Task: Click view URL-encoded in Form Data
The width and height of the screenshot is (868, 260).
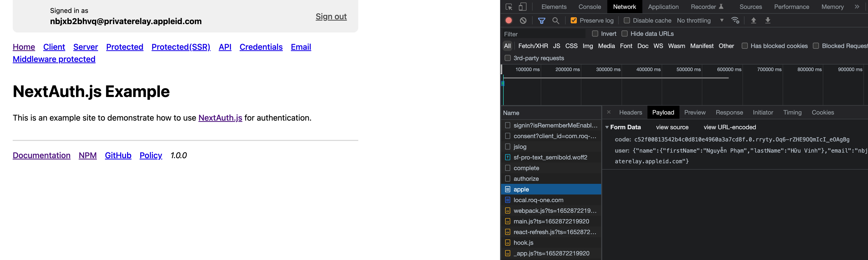Action: coord(730,127)
